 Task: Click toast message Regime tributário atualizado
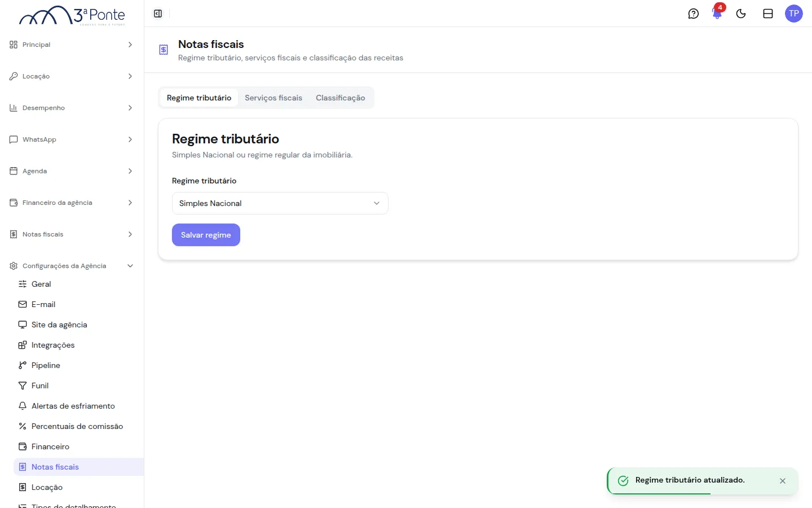pos(690,480)
